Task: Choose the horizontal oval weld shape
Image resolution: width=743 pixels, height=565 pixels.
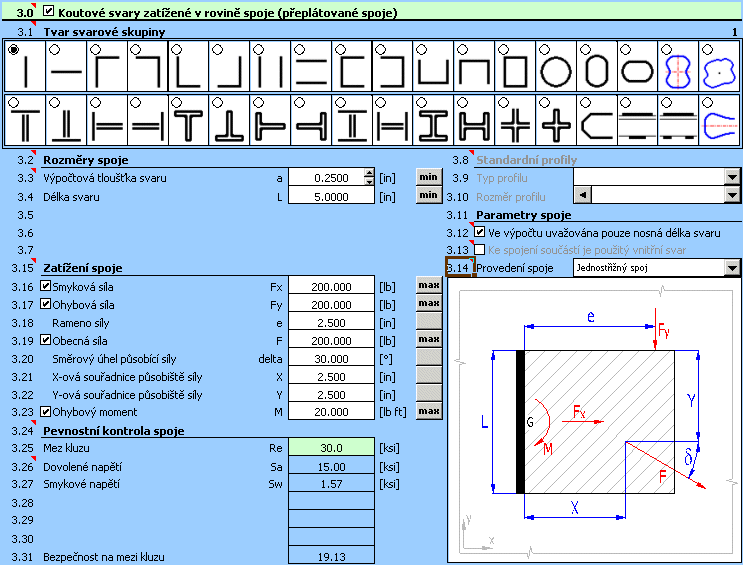Action: click(625, 49)
